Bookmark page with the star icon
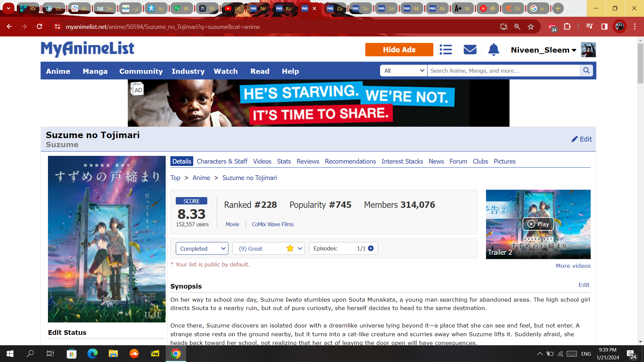 coord(531,26)
